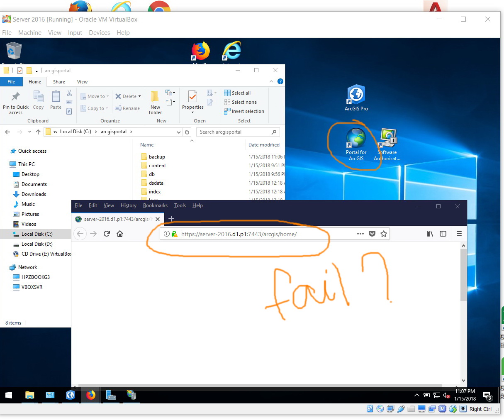Screen dimensions: 504x420
Task: Click the Firefox vertical scrollbar thumb
Action: point(463,275)
